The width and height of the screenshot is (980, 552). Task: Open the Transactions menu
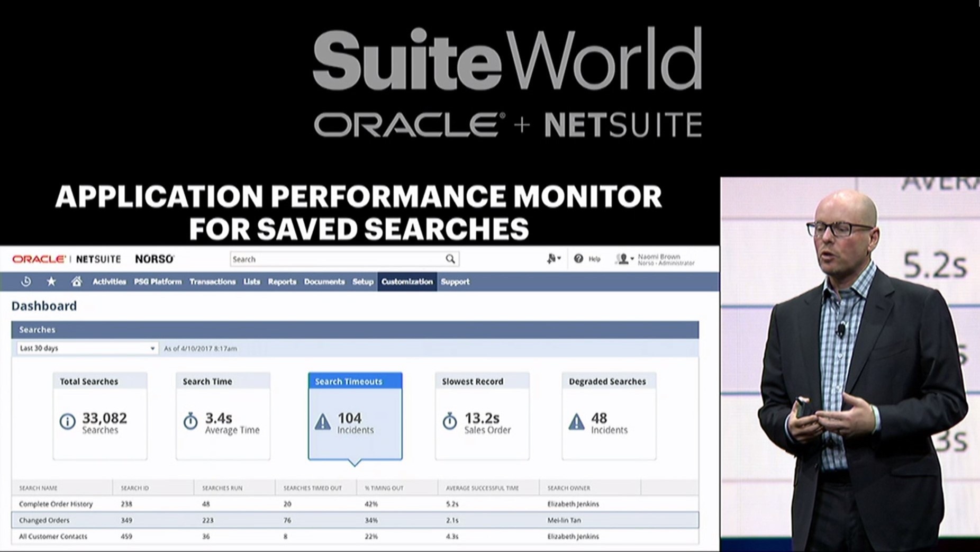pos(212,282)
